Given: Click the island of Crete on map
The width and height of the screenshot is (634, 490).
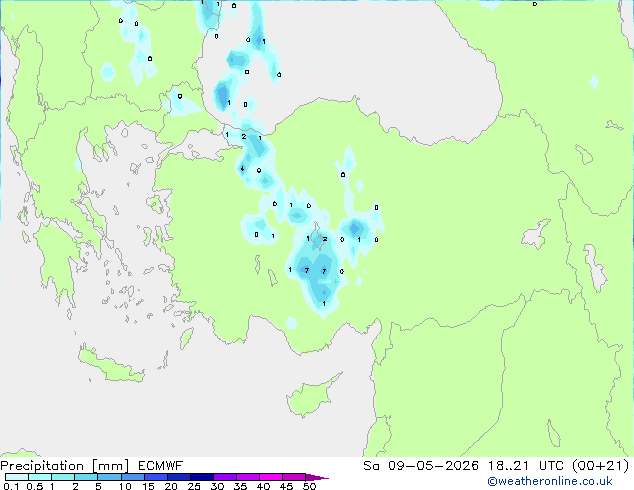Looking at the screenshot, I should click(x=111, y=366).
